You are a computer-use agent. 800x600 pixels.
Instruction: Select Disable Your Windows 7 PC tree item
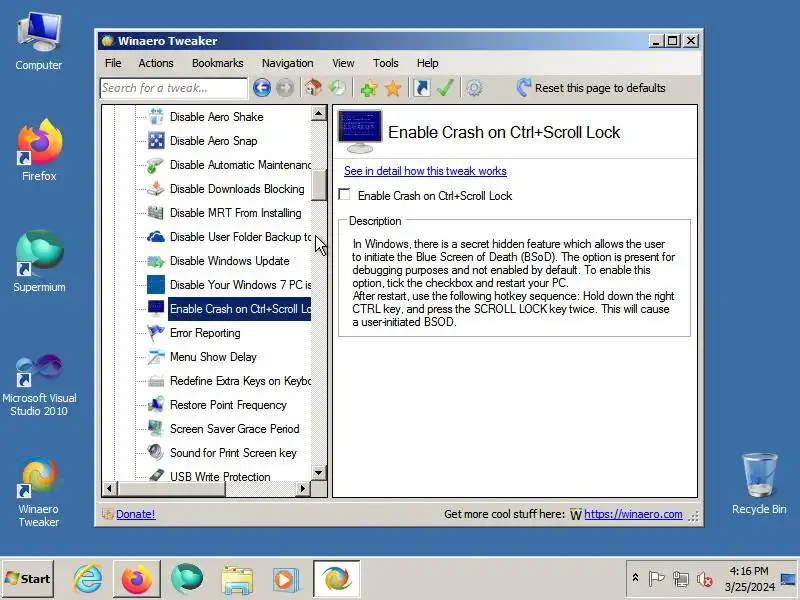(x=240, y=285)
